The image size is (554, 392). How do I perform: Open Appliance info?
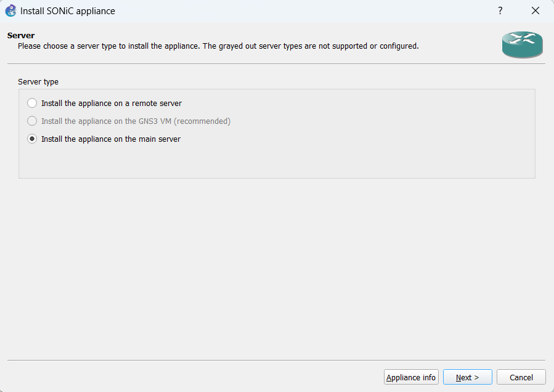point(411,377)
